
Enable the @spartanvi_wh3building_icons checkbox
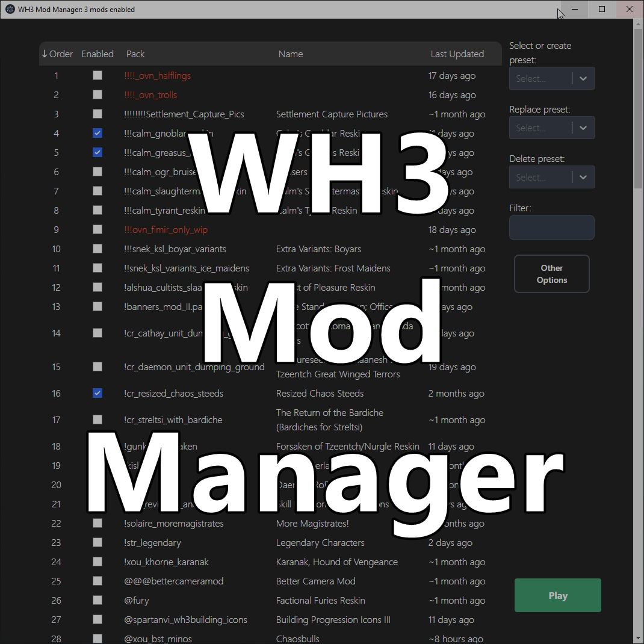[x=98, y=619]
